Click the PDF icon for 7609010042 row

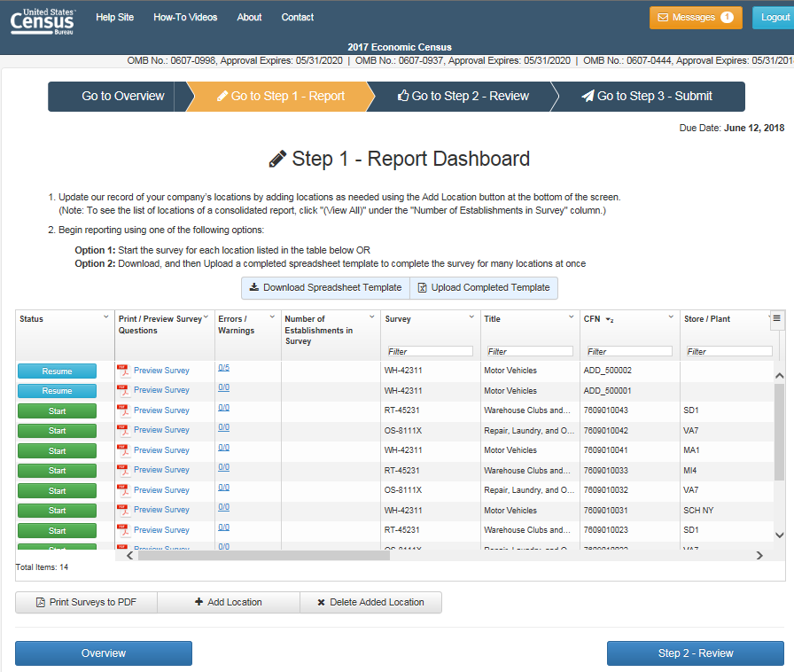tap(123, 430)
